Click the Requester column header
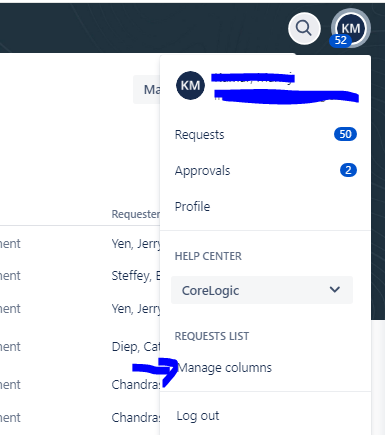Viewport: 385px width, 435px height. click(136, 214)
